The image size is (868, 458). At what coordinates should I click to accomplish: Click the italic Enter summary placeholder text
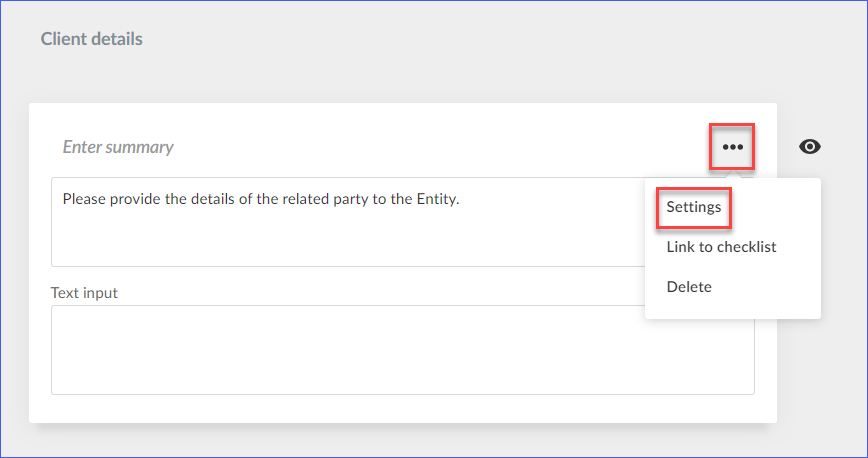[x=118, y=147]
